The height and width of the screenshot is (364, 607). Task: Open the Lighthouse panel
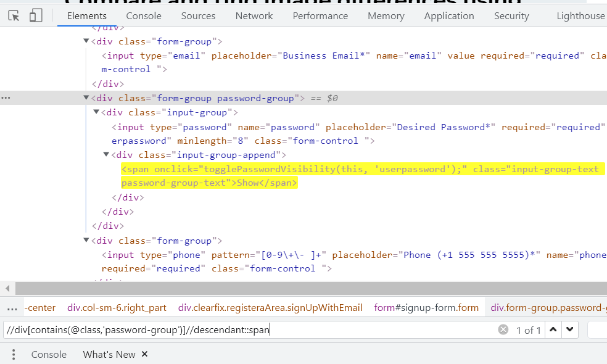(580, 15)
